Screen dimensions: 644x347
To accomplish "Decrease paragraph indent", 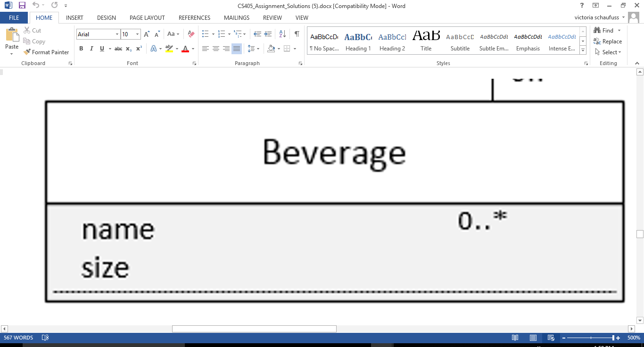I will pyautogui.click(x=257, y=34).
